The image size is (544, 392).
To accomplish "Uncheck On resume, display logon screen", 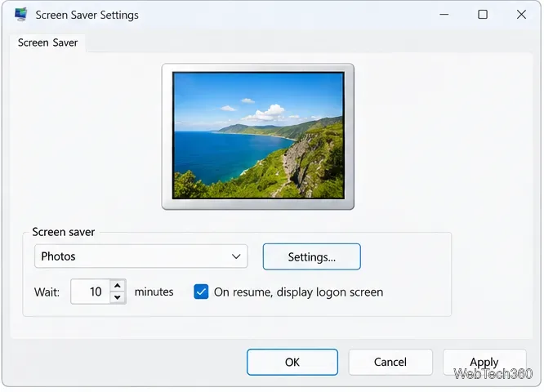I will (201, 292).
